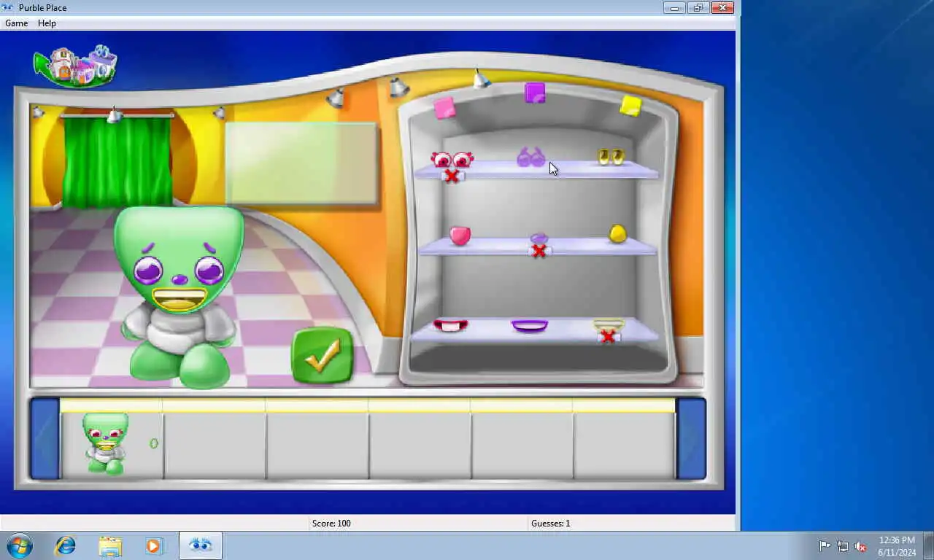This screenshot has height=560, width=934.
Task: Click the network tray icon
Action: click(843, 546)
